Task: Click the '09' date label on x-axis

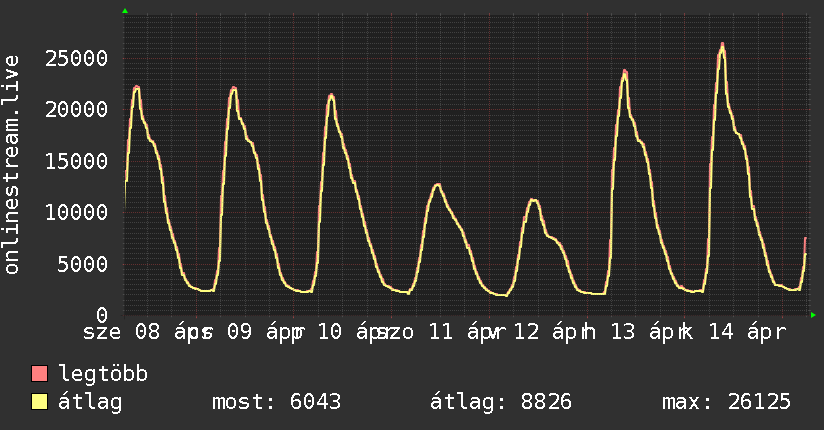Action: point(240,332)
